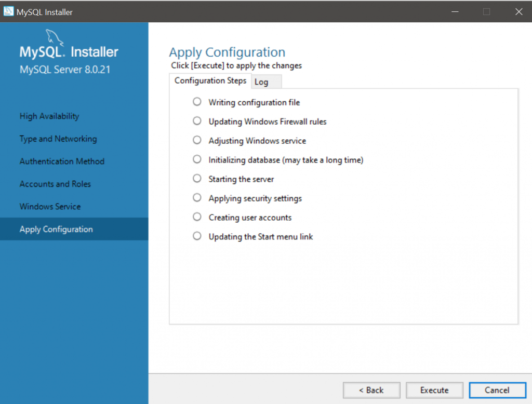Click 'Initializing database (may take a long time)' text
The width and height of the screenshot is (532, 404).
[286, 160]
